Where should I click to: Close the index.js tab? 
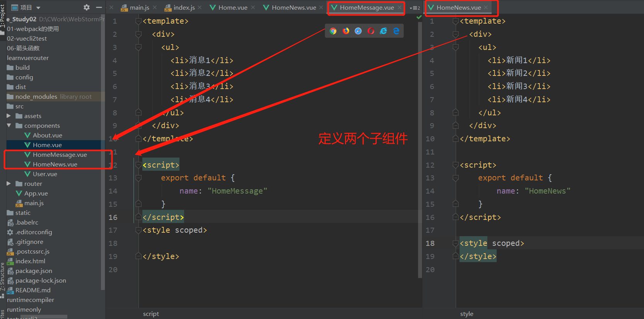200,7
